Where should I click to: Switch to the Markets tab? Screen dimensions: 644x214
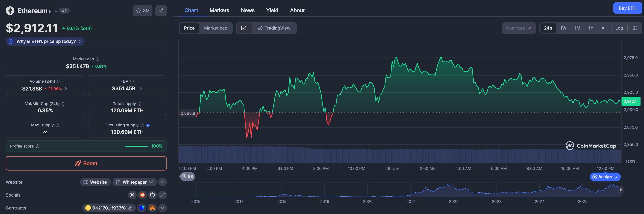point(219,10)
